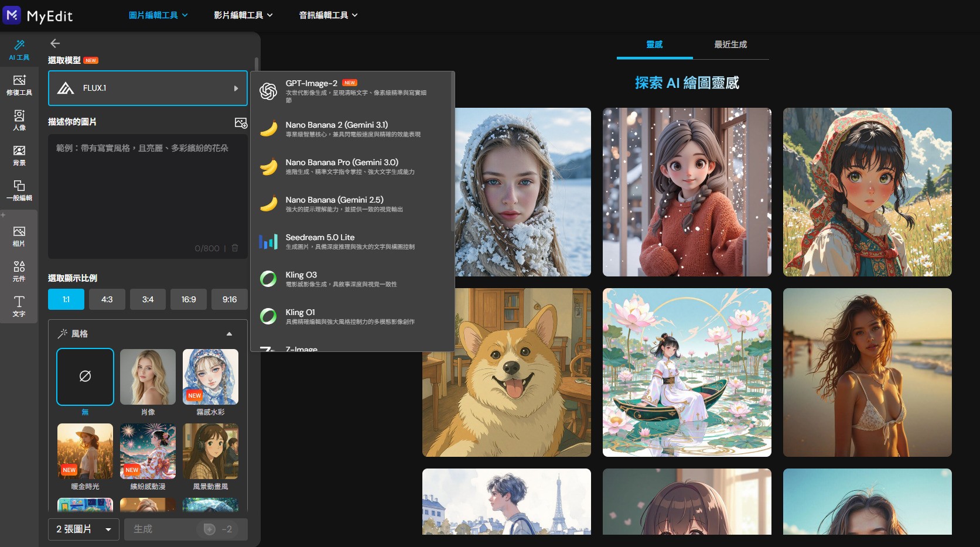Viewport: 980px width, 547px height.
Task: Click the image upload icon beside 描述你的圖片
Action: [x=241, y=122]
